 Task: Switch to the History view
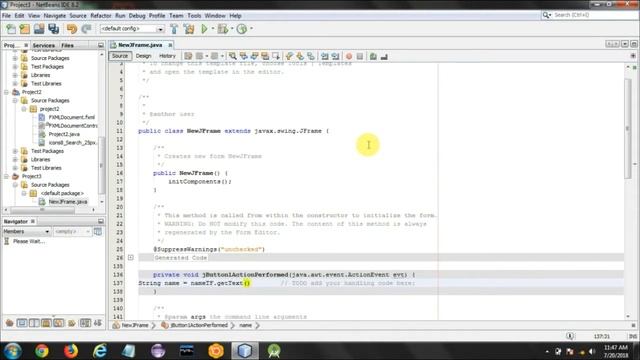pos(167,56)
